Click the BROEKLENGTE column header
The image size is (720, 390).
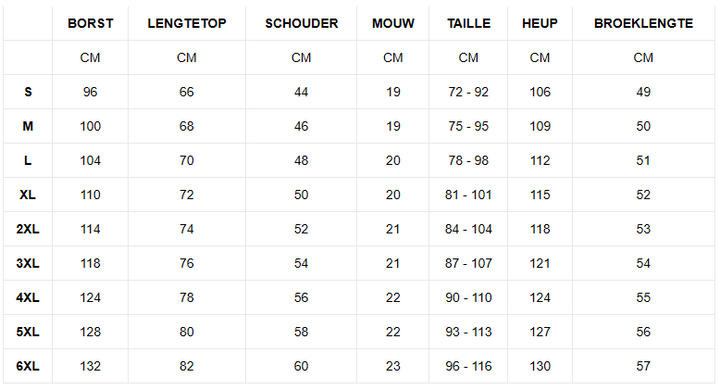tap(643, 23)
